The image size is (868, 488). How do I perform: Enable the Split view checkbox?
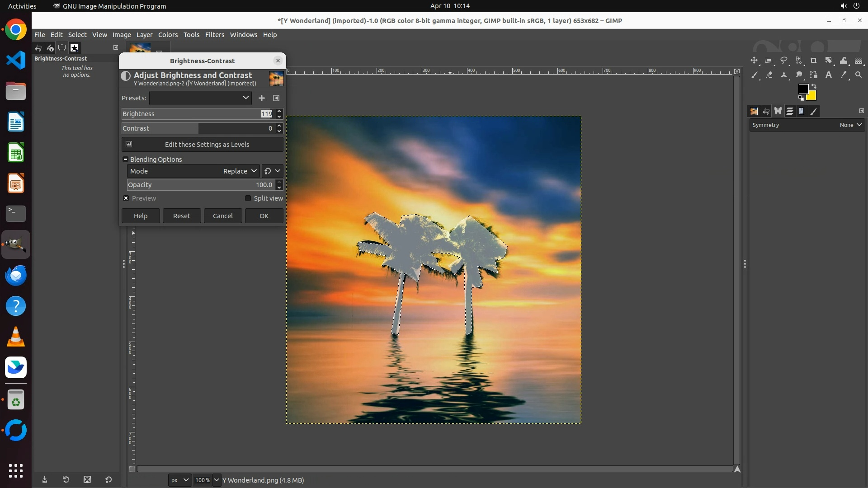click(248, 198)
